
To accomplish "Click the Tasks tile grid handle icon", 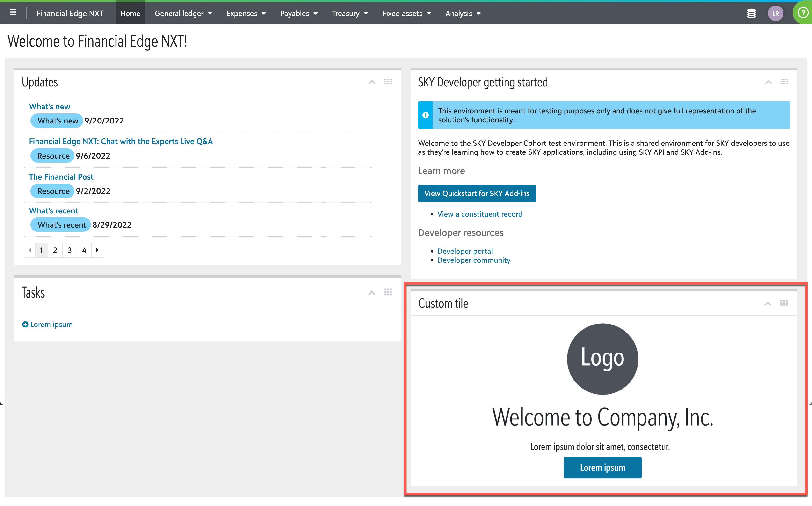I will [x=388, y=292].
